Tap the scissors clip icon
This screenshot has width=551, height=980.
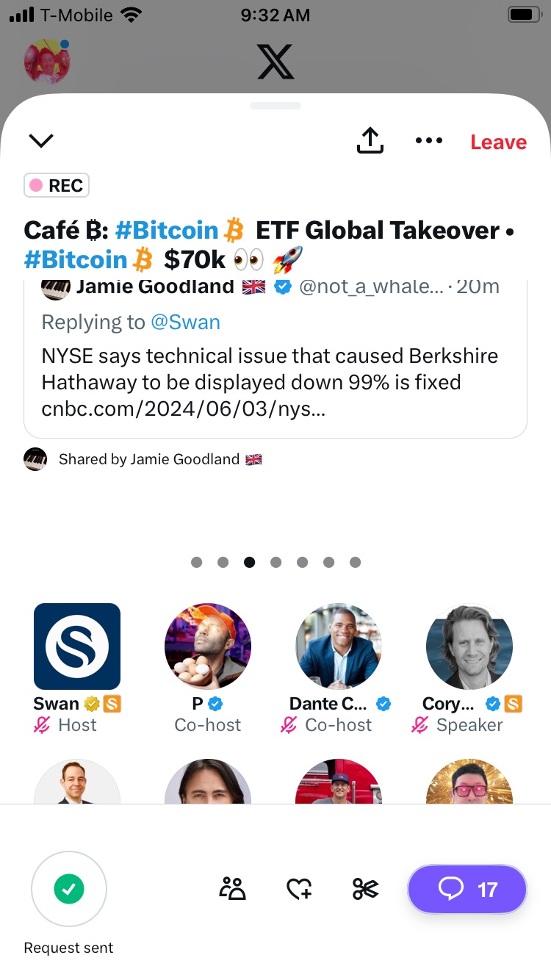tap(365, 890)
